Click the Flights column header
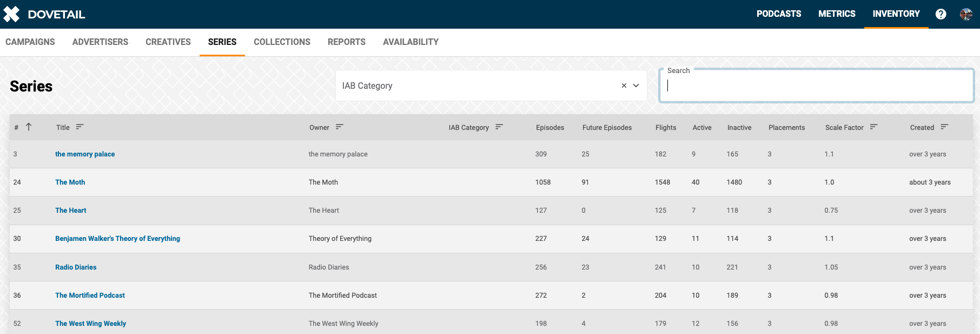 [x=666, y=128]
